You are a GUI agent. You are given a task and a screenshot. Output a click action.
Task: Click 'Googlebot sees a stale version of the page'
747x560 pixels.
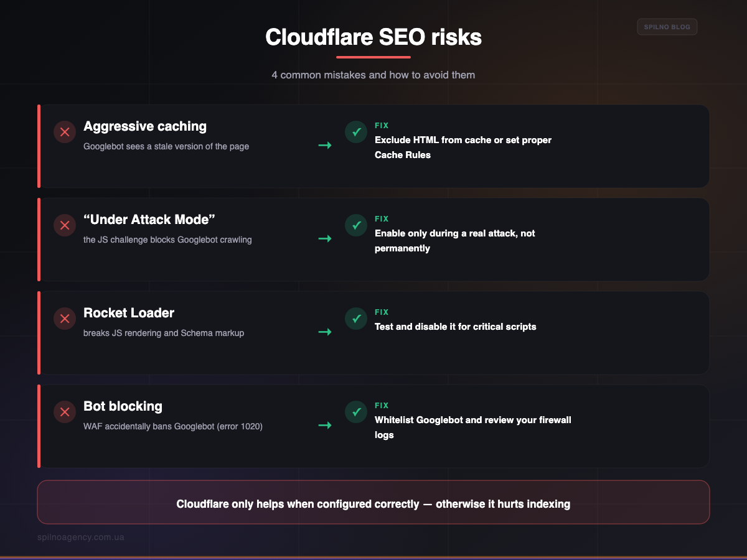(166, 146)
